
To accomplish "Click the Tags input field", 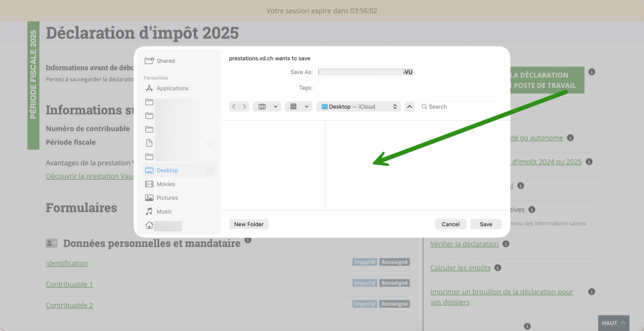I will tap(365, 88).
